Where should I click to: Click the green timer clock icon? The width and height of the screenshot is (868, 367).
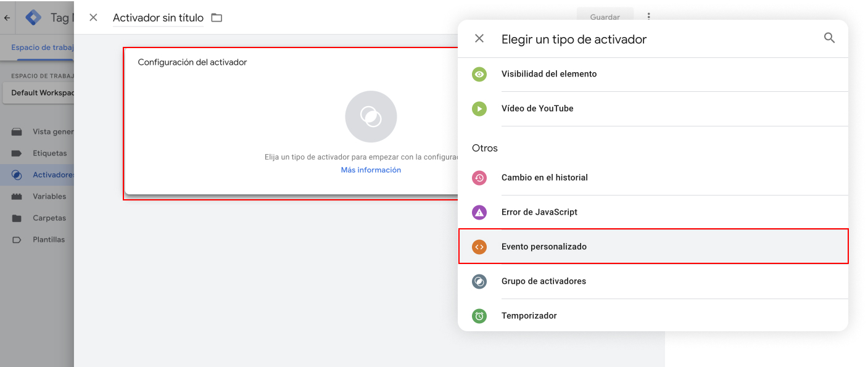(479, 316)
